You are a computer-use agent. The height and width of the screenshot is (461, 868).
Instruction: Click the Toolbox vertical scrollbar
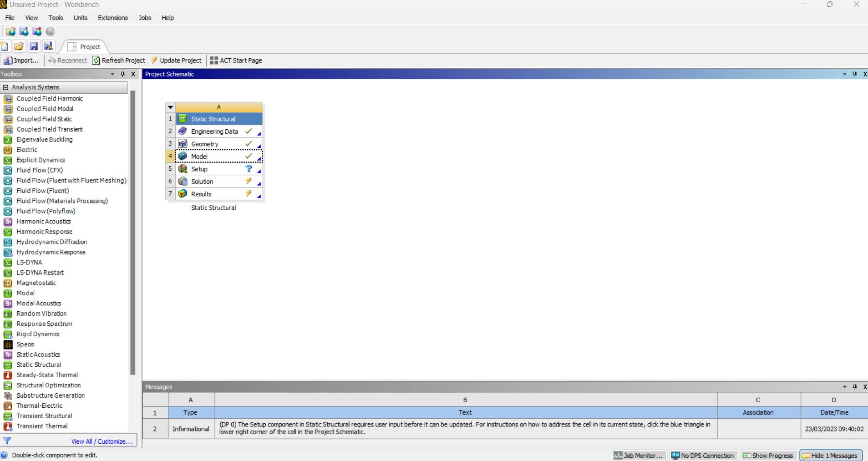click(x=133, y=233)
